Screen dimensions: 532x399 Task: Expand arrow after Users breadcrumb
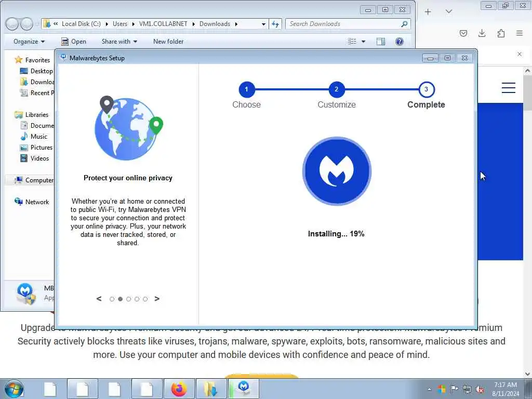(x=133, y=24)
